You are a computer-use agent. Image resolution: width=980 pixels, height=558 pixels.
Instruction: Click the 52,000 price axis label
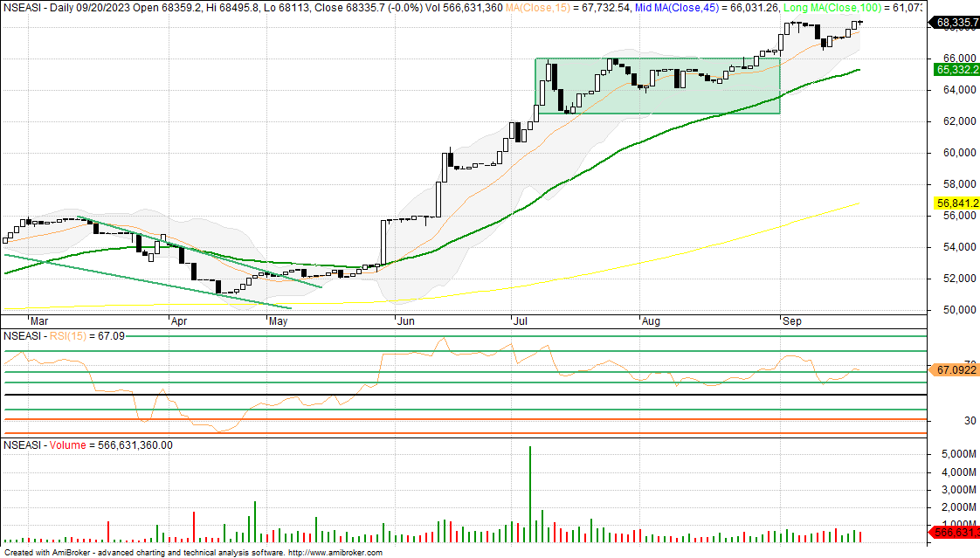click(x=958, y=278)
